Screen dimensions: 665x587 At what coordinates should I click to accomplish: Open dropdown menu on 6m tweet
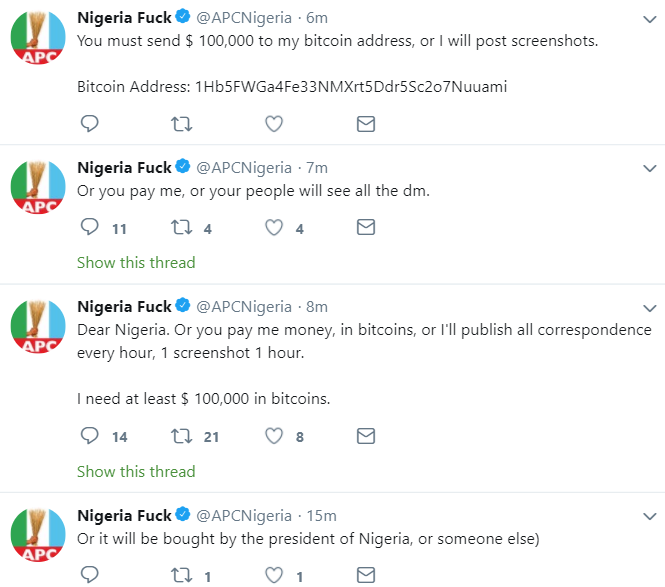click(649, 19)
